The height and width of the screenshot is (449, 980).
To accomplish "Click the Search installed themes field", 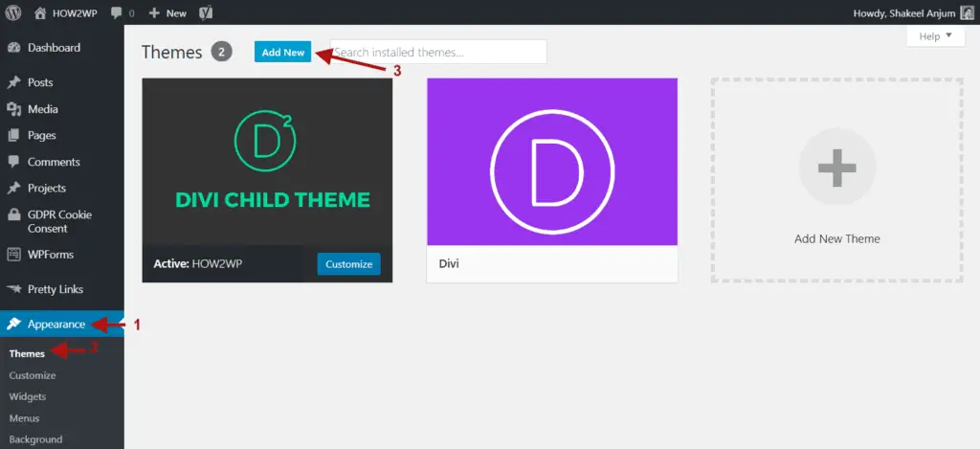I will (x=438, y=52).
